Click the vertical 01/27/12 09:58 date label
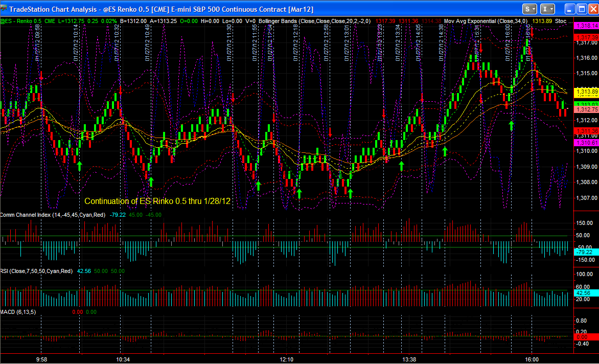Viewport: 599px width, 364px height. click(x=37, y=43)
